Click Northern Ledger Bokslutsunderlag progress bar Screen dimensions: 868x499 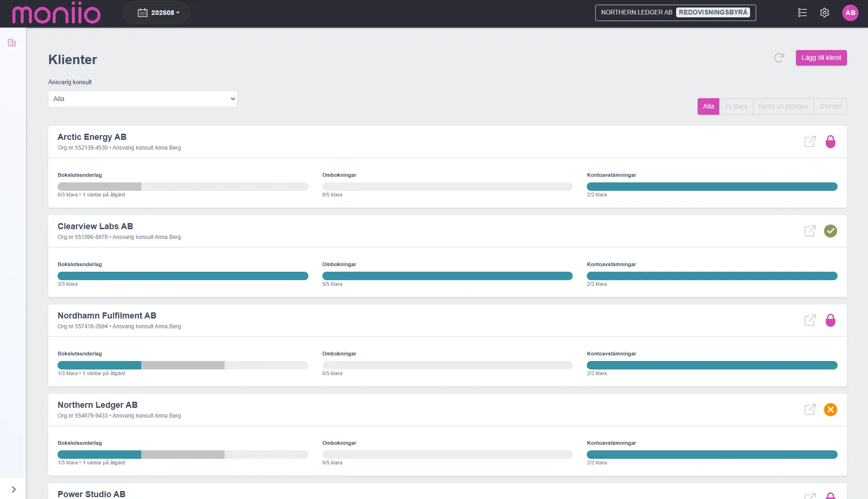183,455
